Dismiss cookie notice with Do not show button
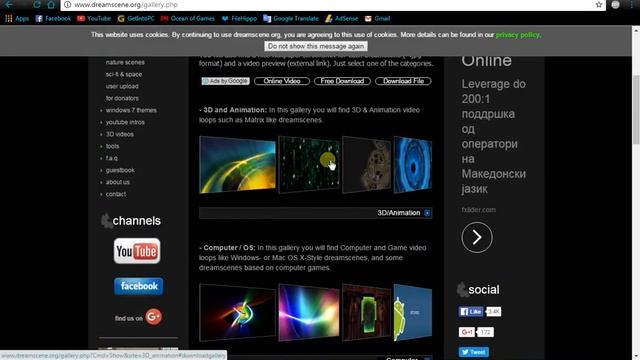The image size is (640, 360). click(x=316, y=46)
